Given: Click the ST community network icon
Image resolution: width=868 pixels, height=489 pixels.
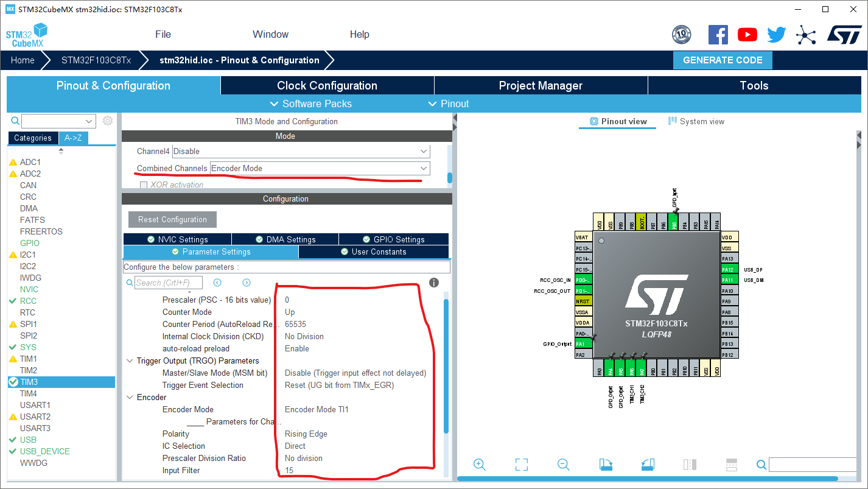Looking at the screenshot, I should [x=806, y=35].
